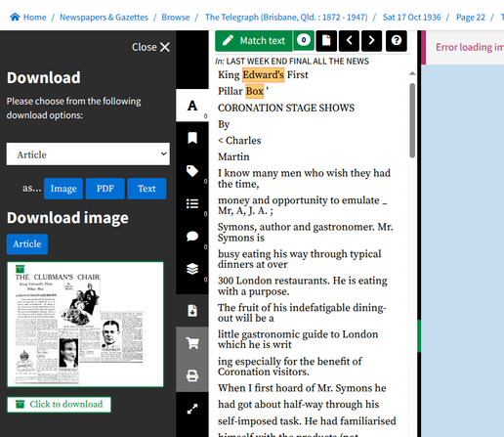
Task: Click the Clubman's Chair article thumbnail
Action: coord(85,325)
